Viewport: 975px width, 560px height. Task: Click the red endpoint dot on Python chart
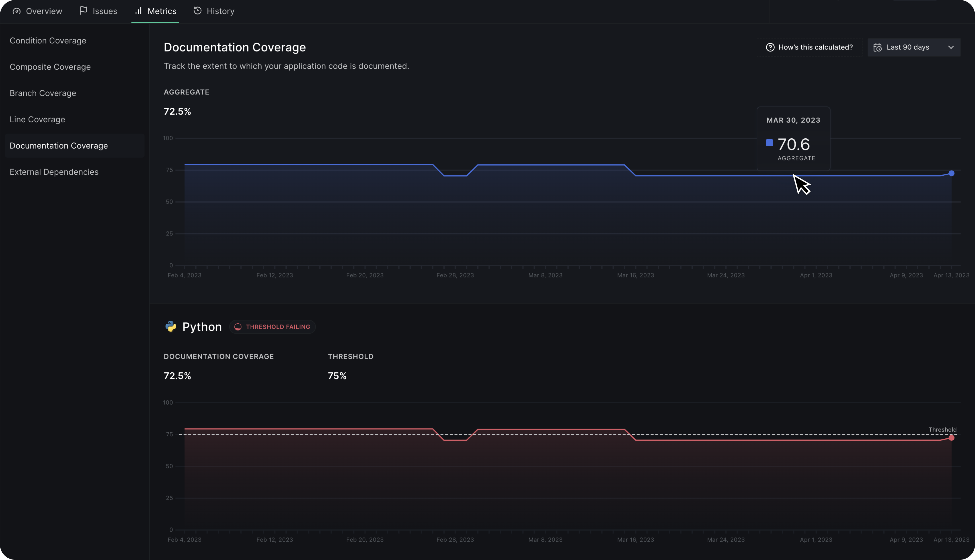pyautogui.click(x=951, y=438)
